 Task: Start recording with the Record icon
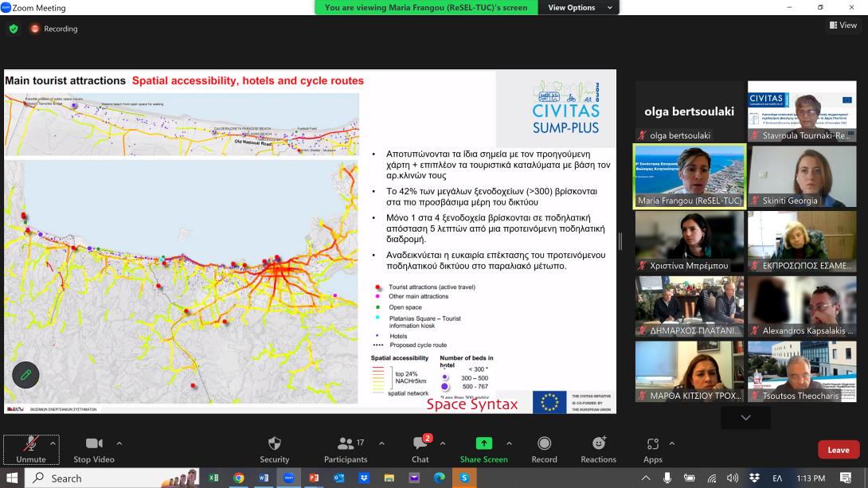(544, 443)
